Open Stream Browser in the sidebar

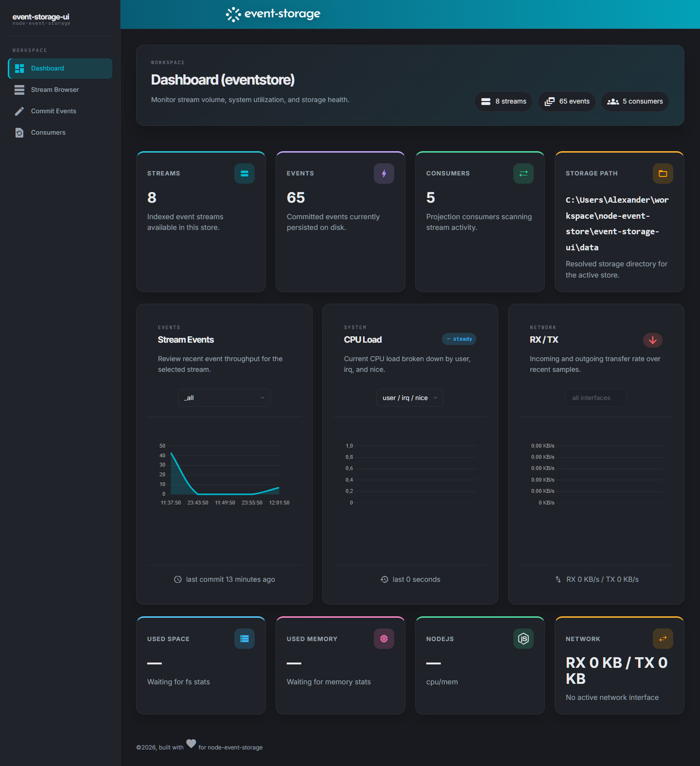60,90
